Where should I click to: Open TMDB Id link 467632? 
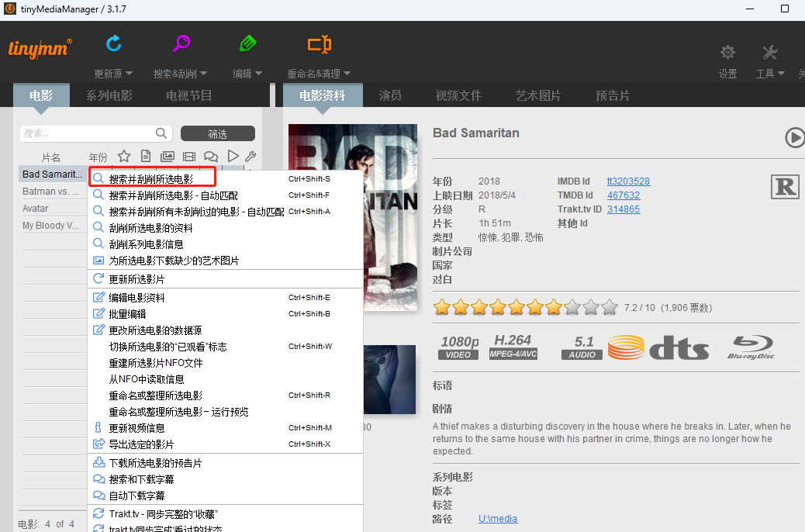click(x=624, y=195)
